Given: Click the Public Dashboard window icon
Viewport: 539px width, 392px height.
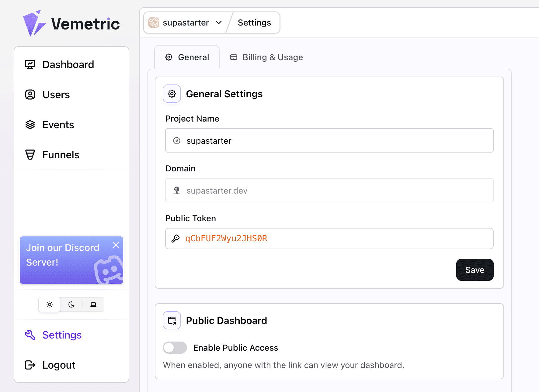Looking at the screenshot, I should coord(172,320).
